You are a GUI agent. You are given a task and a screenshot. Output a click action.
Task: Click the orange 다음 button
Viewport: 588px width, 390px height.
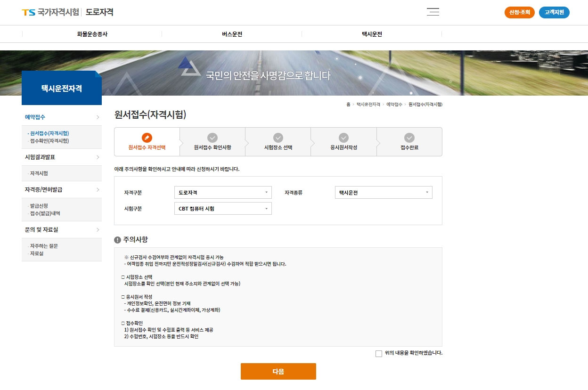(278, 371)
